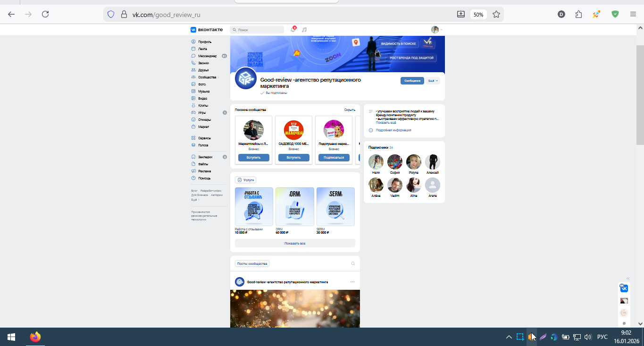The image size is (644, 346).
Task: Open the profile account dropdown
Action: (x=437, y=30)
